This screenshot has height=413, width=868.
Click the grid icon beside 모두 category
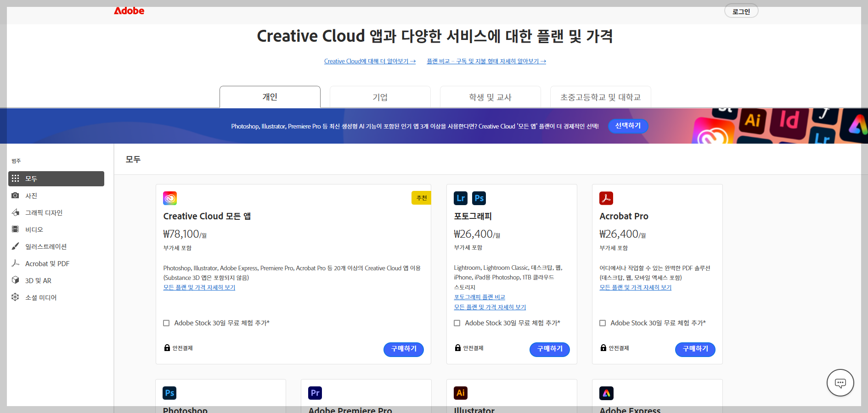point(16,178)
